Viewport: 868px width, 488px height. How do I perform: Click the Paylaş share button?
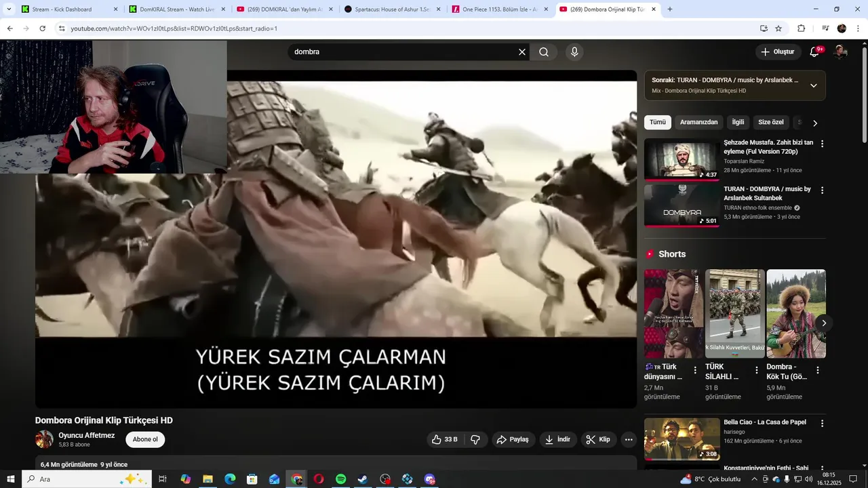[x=513, y=439]
